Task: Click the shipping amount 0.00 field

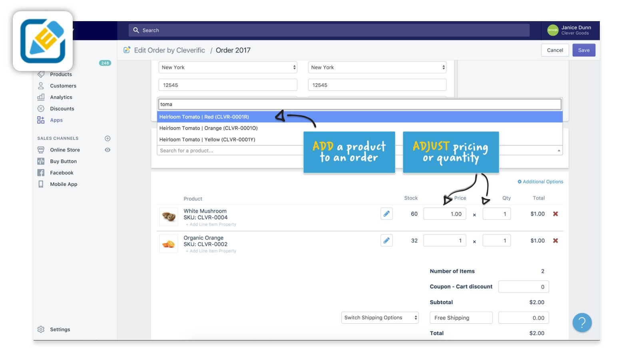Action: pyautogui.click(x=524, y=318)
